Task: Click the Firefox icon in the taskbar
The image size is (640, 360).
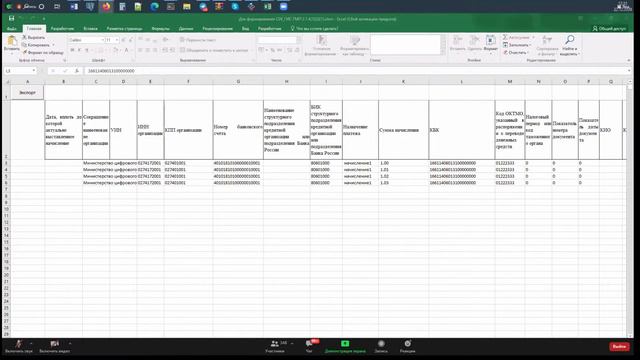Action: pos(107,7)
